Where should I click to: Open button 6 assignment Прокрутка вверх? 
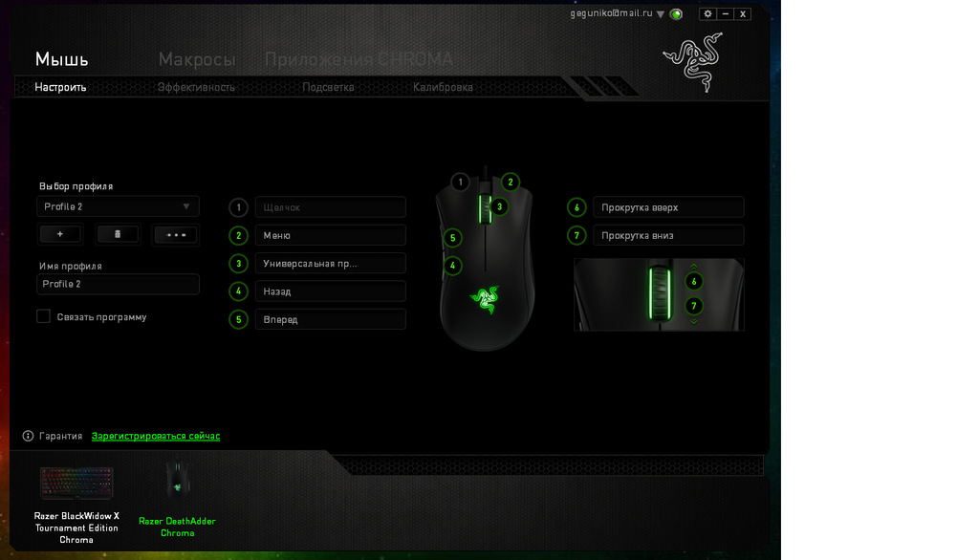pyautogui.click(x=668, y=207)
